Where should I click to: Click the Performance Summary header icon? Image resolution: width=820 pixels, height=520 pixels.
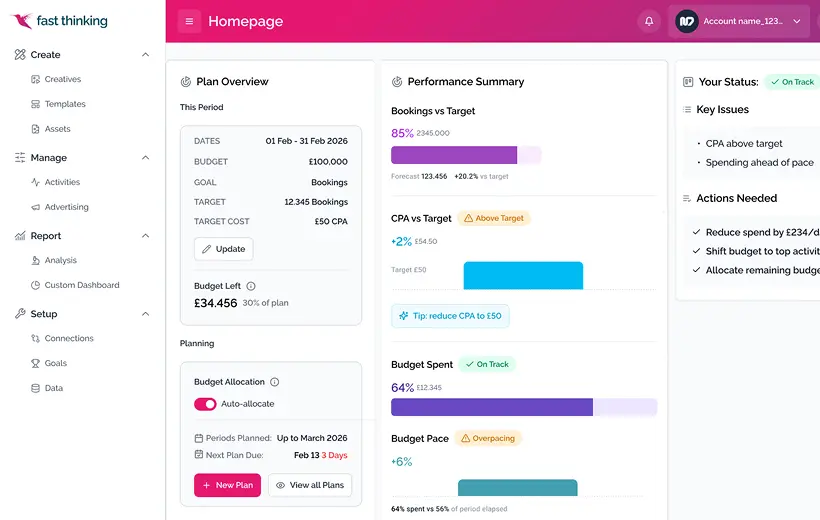click(397, 82)
